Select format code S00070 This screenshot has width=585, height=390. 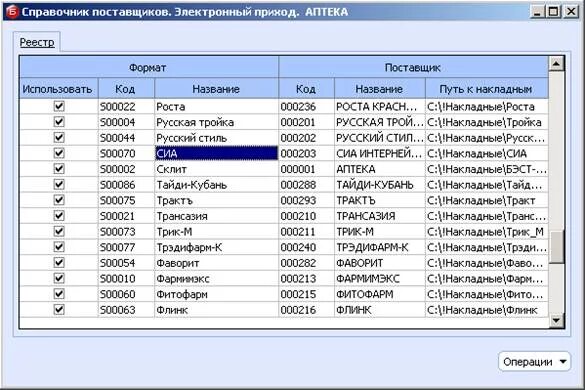tap(126, 154)
